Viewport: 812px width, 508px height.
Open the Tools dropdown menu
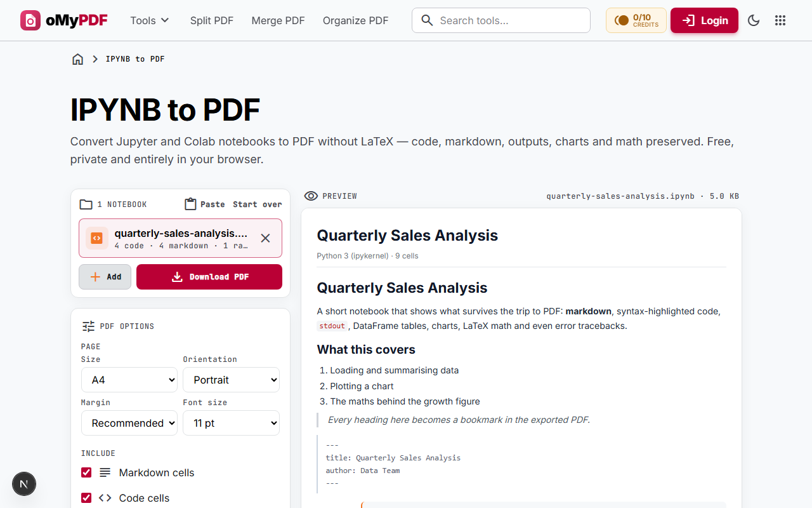click(150, 20)
